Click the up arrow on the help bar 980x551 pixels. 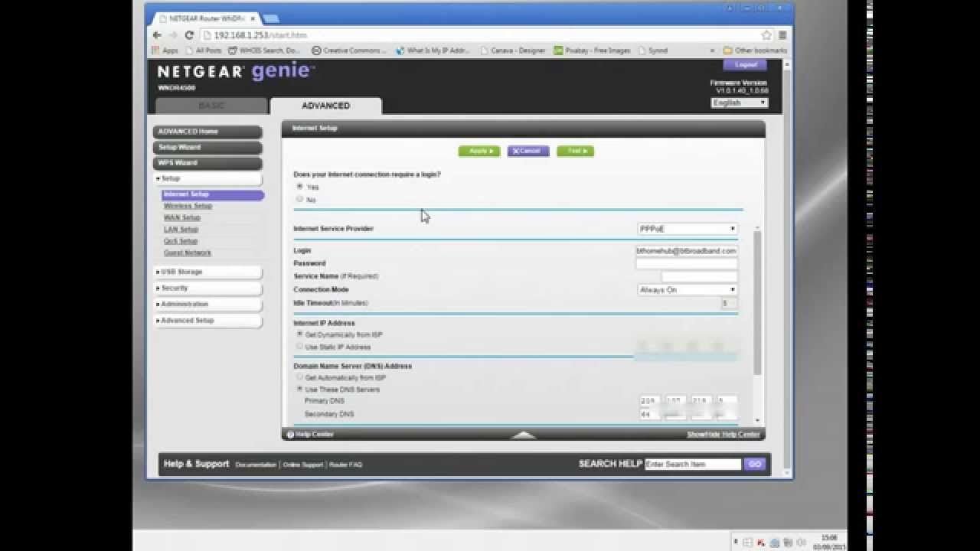[524, 435]
